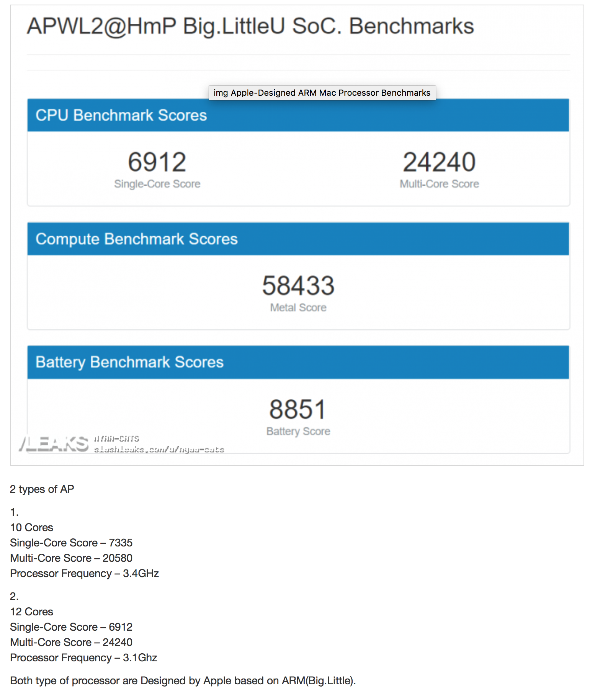Click the CPU Benchmark Scores header

pos(298,115)
